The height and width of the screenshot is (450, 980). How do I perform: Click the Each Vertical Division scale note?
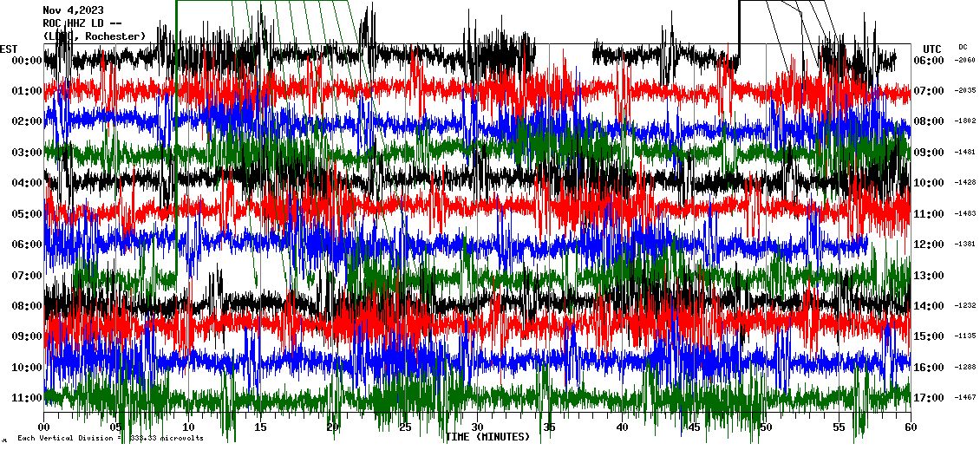coord(110,438)
